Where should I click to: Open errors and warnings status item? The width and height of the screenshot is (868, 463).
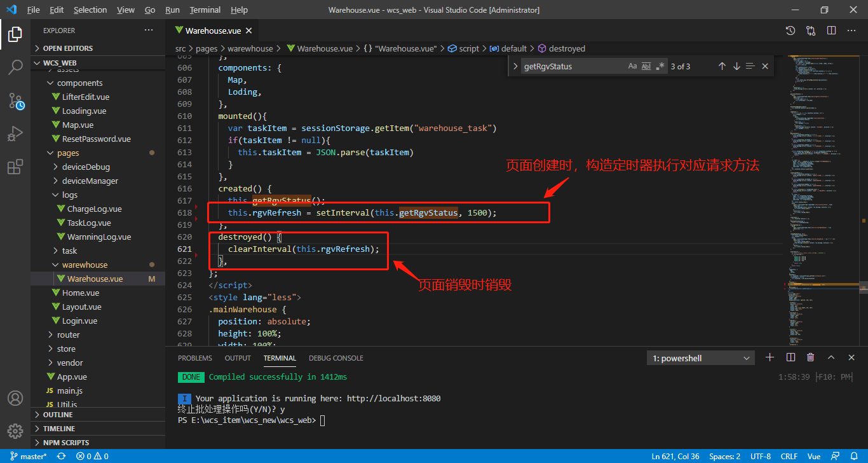[92, 456]
